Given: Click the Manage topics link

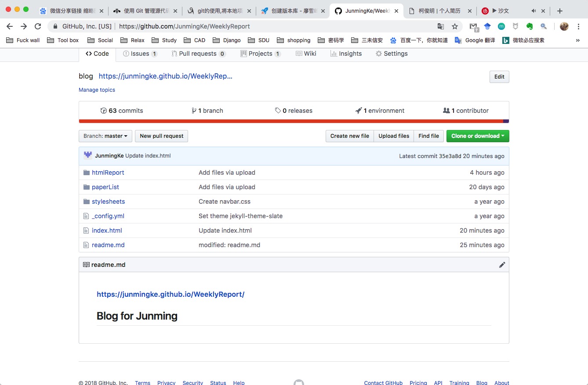Looking at the screenshot, I should coord(97,90).
